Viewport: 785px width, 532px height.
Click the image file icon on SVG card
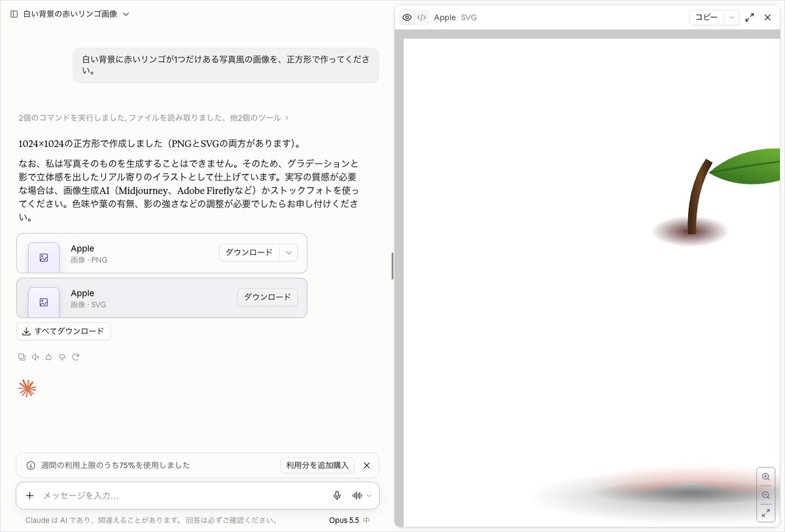click(x=44, y=302)
